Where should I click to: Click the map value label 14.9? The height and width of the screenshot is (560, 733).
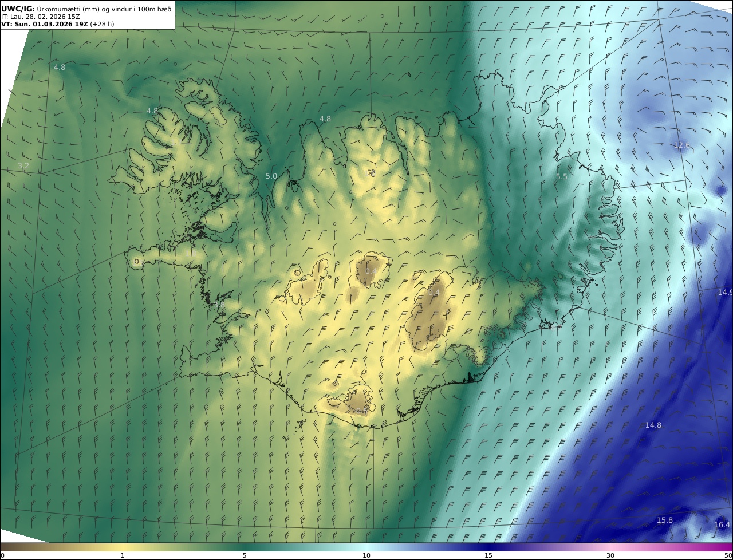726,292
